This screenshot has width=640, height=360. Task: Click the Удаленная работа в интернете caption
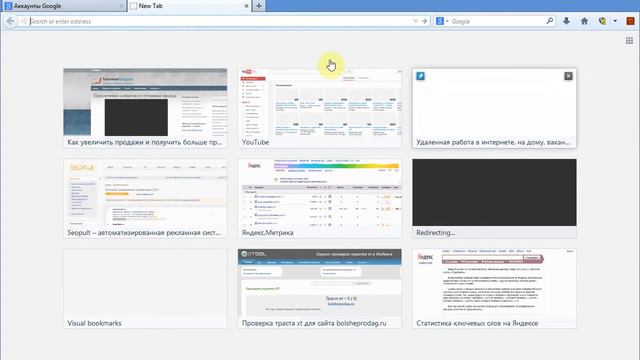coord(493,142)
